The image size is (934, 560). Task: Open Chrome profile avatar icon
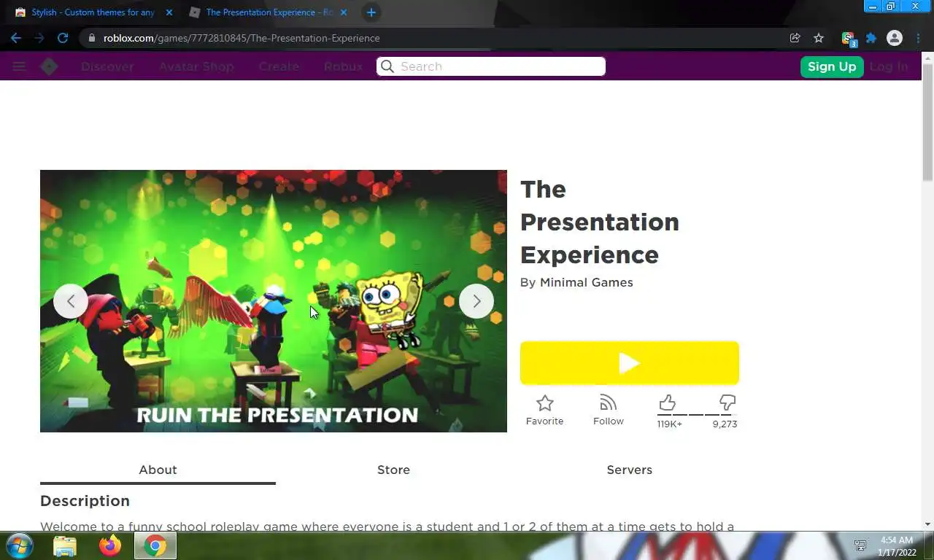pyautogui.click(x=895, y=38)
